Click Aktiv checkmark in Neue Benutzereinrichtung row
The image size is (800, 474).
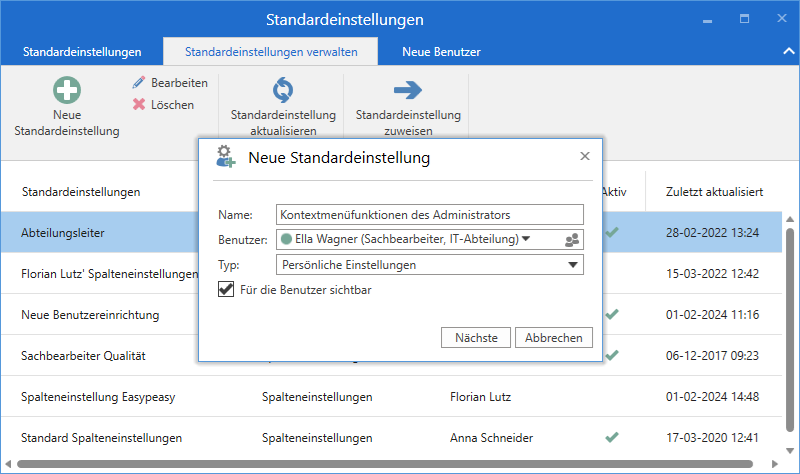pos(612,314)
